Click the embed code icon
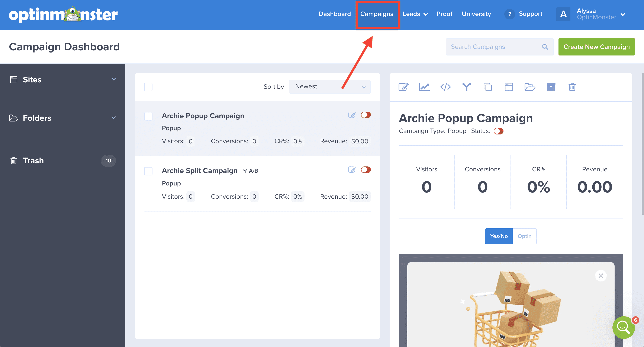The image size is (644, 347). [x=445, y=87]
